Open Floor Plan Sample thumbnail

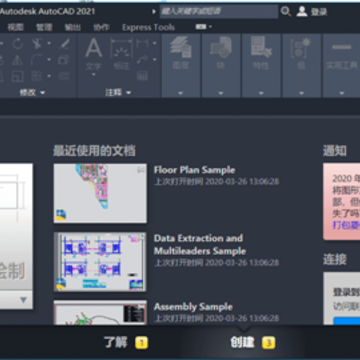click(100, 193)
